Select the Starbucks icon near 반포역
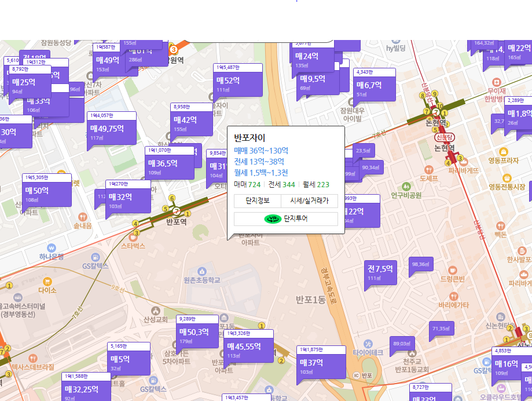This screenshot has width=532, height=401. (x=133, y=238)
